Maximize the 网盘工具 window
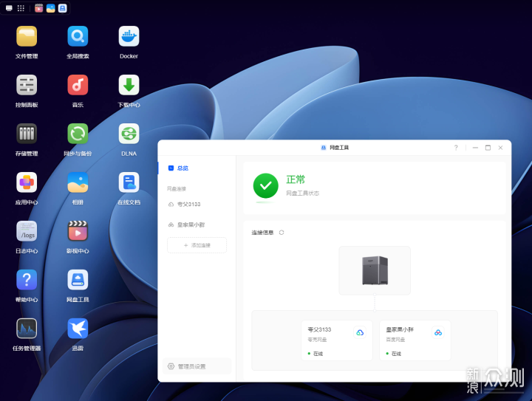 tap(488, 148)
